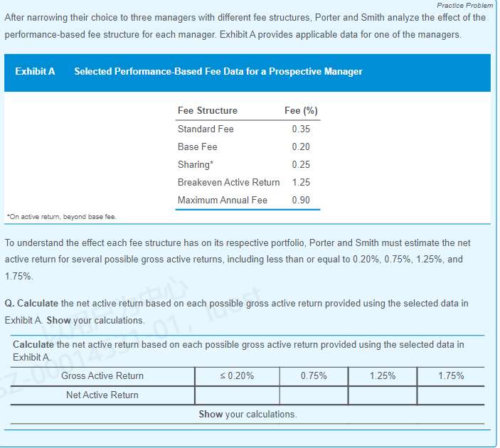Click the empty Net Active Return cell under 0.75%
500x448 pixels.
tap(313, 395)
